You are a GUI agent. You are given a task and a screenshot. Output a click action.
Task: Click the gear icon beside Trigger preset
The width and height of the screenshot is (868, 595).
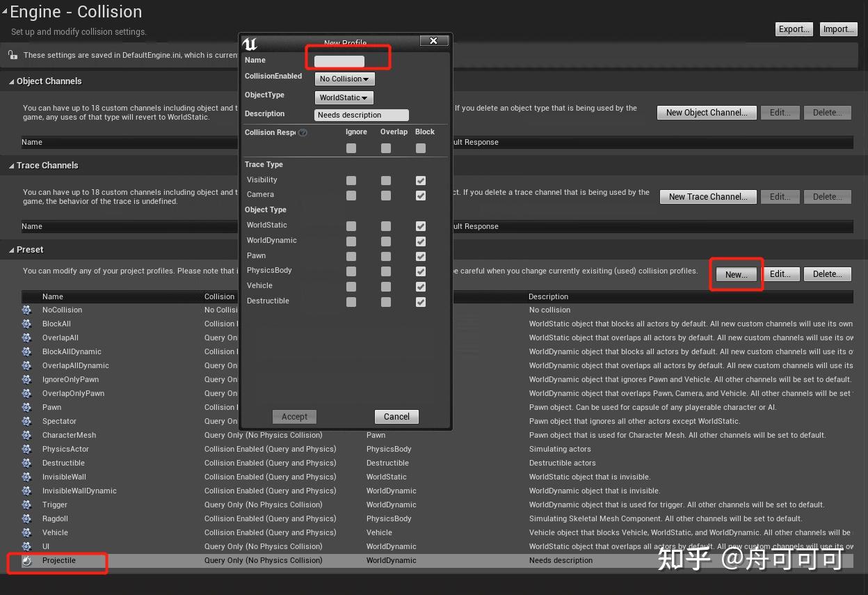[26, 505]
